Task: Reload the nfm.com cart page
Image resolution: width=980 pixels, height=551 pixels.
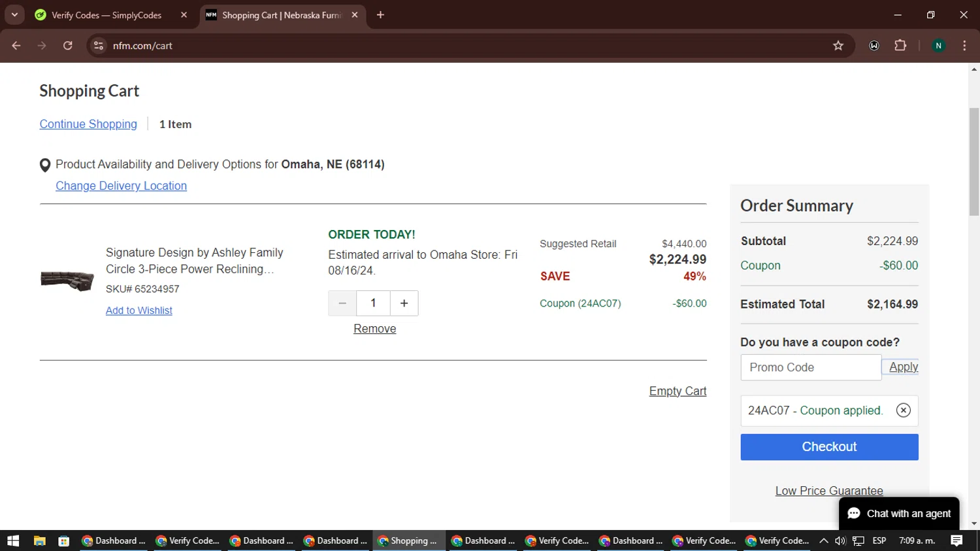Action: tap(68, 46)
